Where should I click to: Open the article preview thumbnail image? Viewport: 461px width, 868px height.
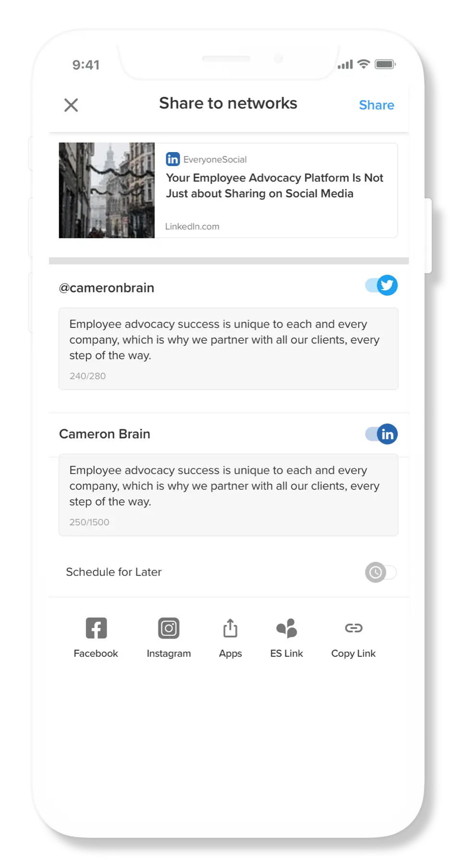107,190
